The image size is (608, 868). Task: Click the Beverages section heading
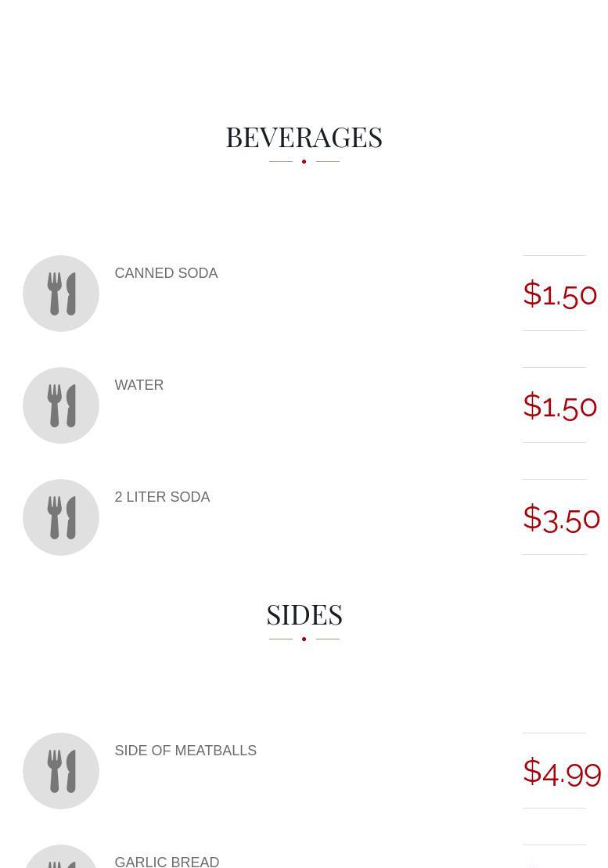(x=304, y=137)
